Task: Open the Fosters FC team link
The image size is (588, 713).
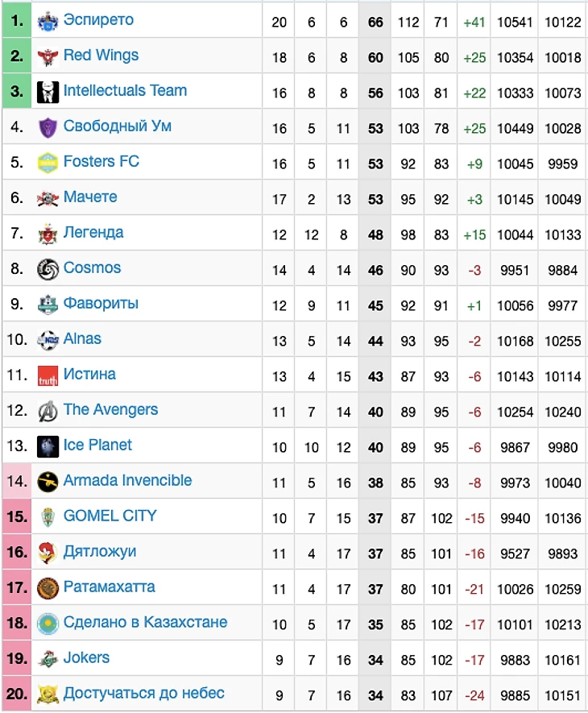Action: 101,162
